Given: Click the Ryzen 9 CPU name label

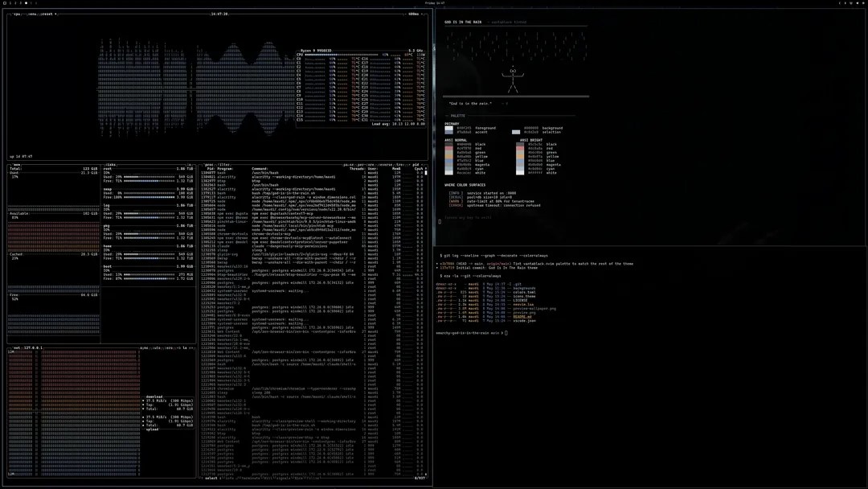Looking at the screenshot, I should (316, 51).
